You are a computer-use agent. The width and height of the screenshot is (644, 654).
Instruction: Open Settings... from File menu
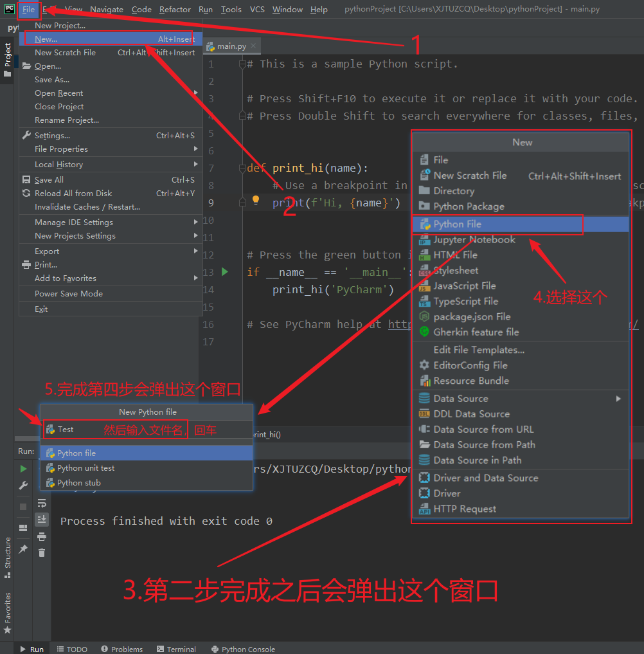(x=111, y=136)
